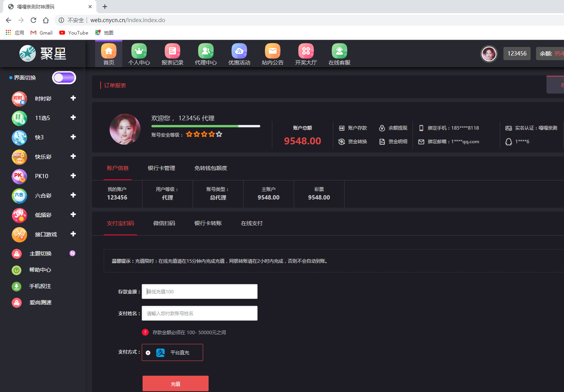Click the 存款金额 input field
This screenshot has height=392, width=564.
coord(199,291)
